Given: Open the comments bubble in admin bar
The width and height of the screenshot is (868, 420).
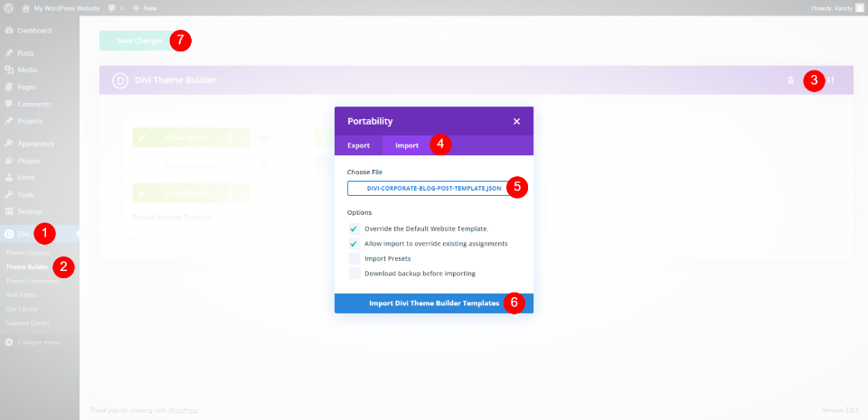Looking at the screenshot, I should click(x=116, y=8).
